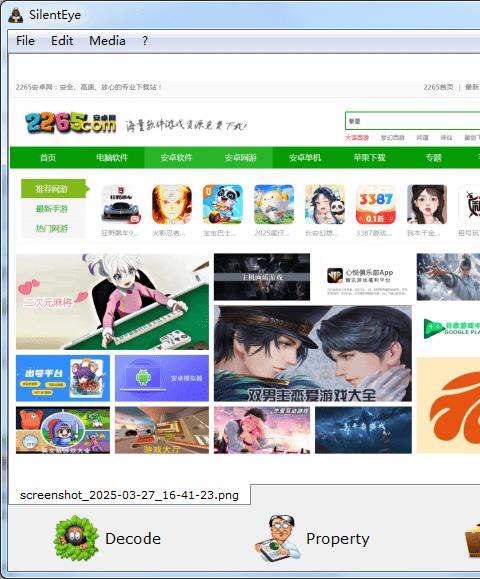
Task: Click the 2025蛋仔 egg character game icon
Action: pos(274,205)
